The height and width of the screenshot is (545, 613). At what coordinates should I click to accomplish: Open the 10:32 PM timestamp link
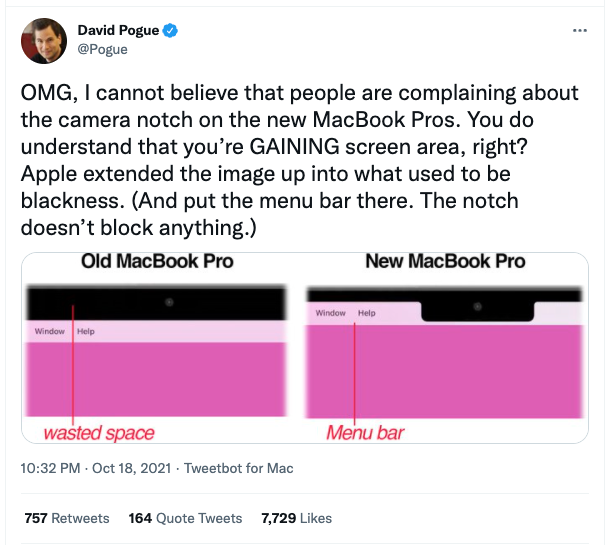[50, 468]
